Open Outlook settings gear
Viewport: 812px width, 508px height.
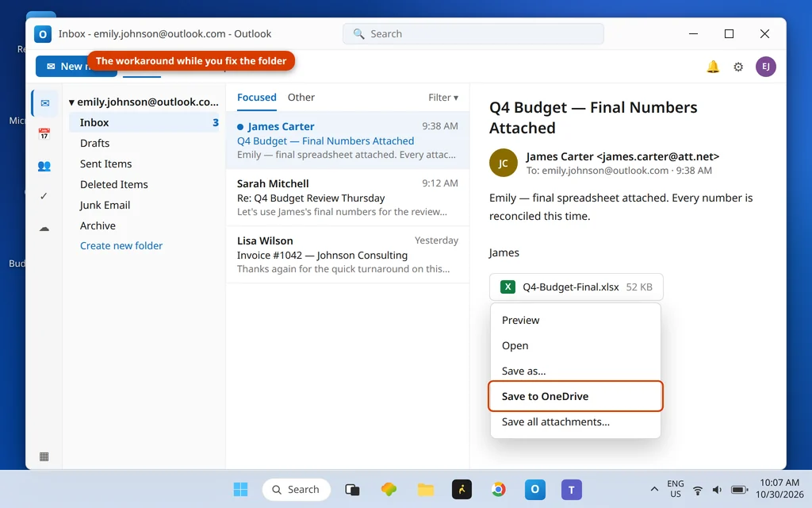[x=738, y=67]
